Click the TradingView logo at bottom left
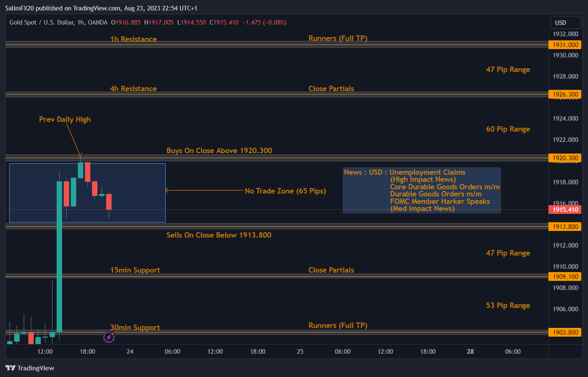The height and width of the screenshot is (377, 588). pos(29,368)
